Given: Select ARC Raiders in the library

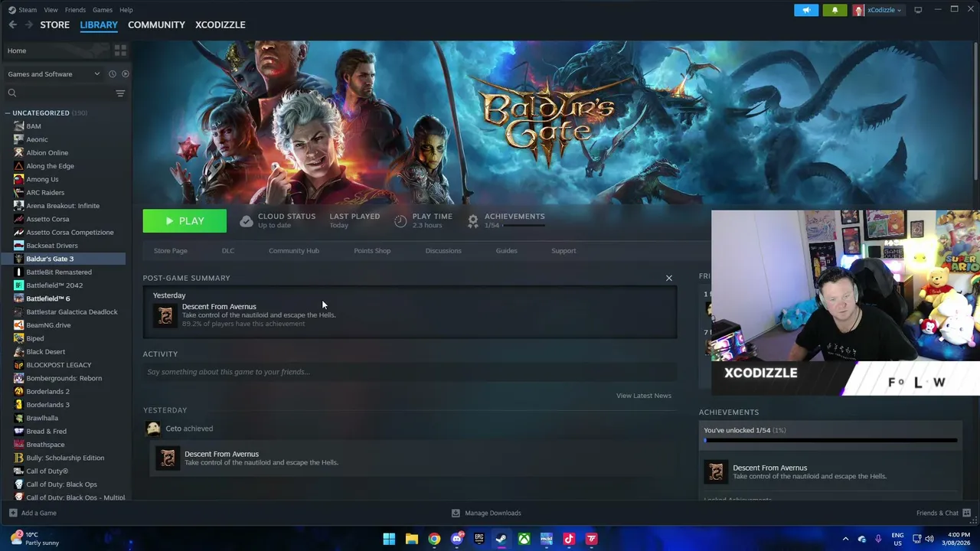Looking at the screenshot, I should coord(45,193).
